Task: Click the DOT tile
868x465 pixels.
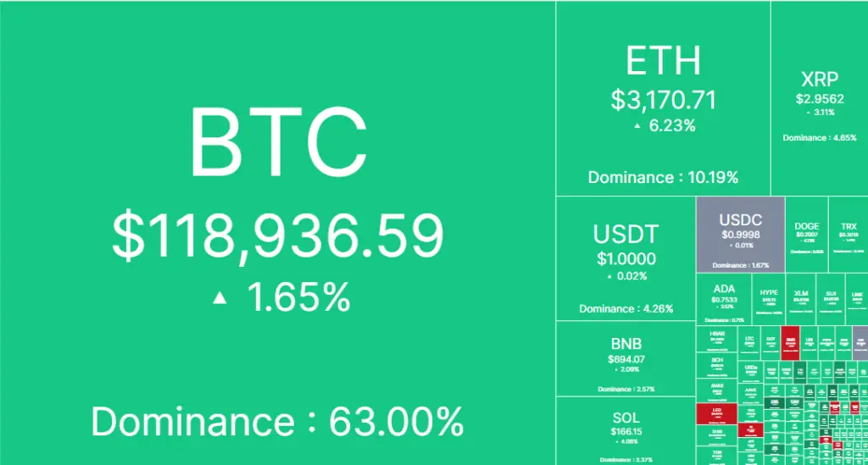Action: pos(771,342)
